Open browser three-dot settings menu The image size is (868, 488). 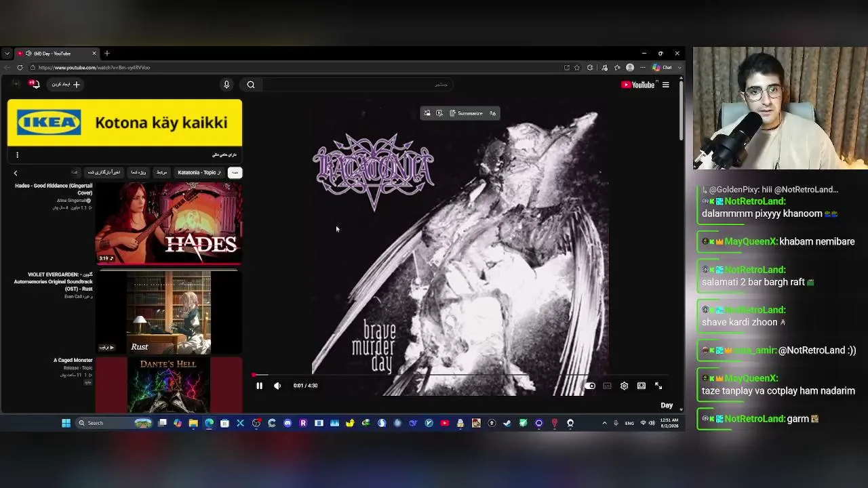(x=643, y=68)
